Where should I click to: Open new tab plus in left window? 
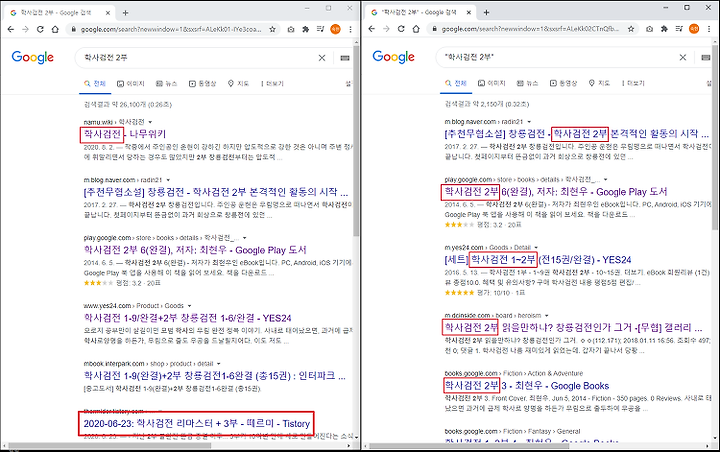[125, 13]
